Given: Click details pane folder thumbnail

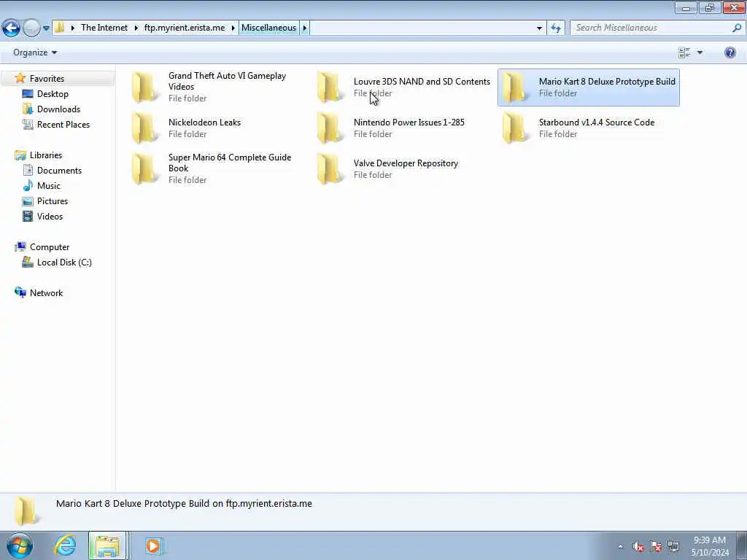Looking at the screenshot, I should (x=26, y=511).
